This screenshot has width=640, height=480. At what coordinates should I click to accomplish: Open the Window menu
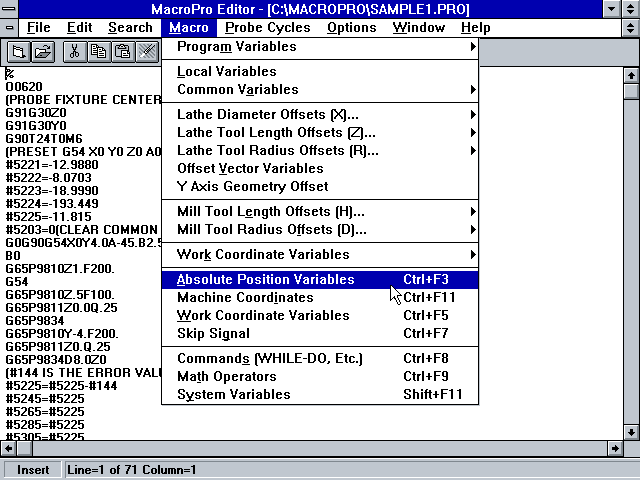coord(419,28)
